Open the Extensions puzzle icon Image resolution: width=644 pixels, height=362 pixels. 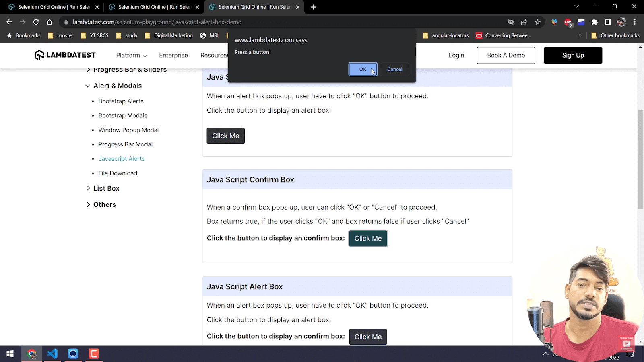pyautogui.click(x=594, y=22)
